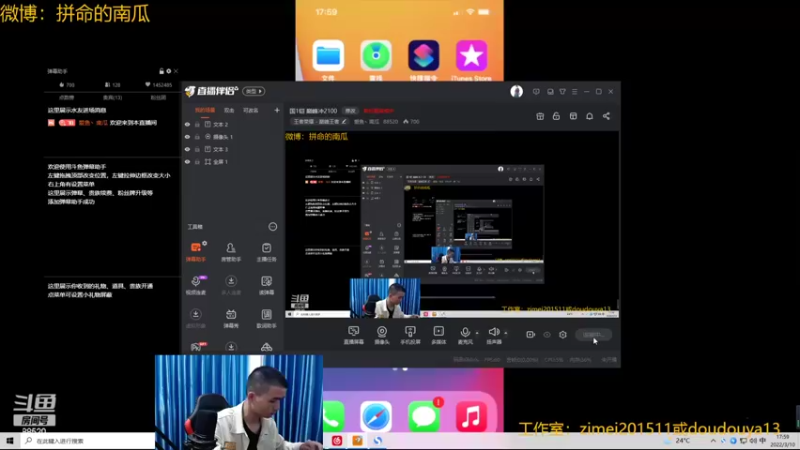
Task: Click the start streaming button
Action: [593, 335]
